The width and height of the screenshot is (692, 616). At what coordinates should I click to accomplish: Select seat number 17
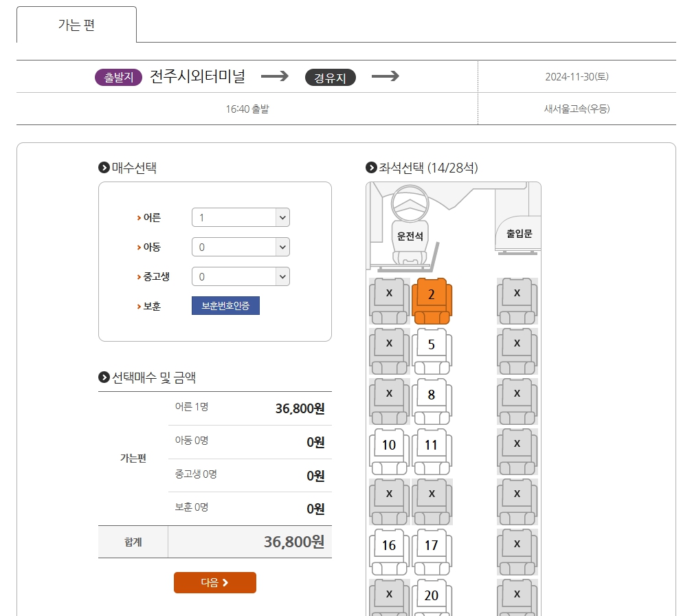click(432, 544)
